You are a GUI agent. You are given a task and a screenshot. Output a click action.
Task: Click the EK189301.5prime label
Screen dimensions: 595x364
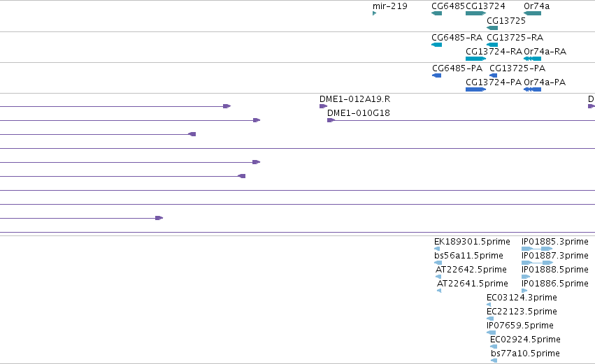pos(472,242)
